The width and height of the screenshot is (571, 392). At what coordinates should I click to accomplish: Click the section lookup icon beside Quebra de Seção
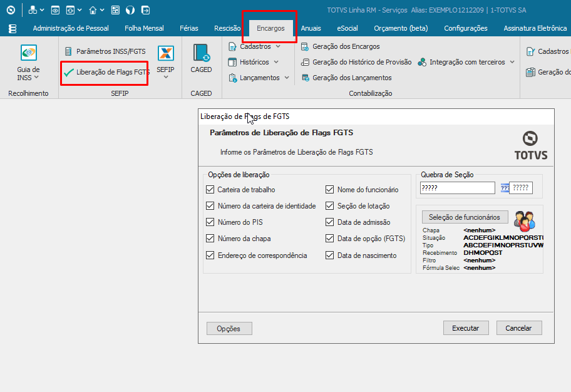tap(505, 188)
